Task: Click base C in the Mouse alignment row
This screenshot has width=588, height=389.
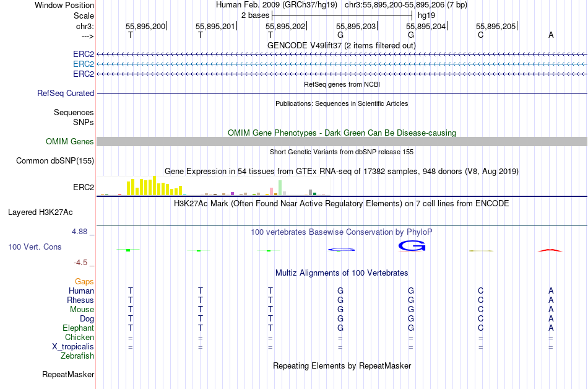Action: [x=480, y=309]
